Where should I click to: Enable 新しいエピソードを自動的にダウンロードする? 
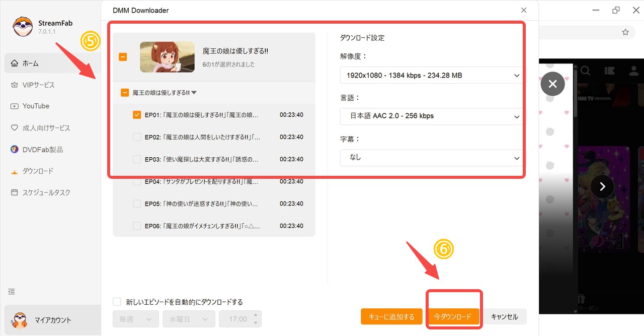click(116, 301)
